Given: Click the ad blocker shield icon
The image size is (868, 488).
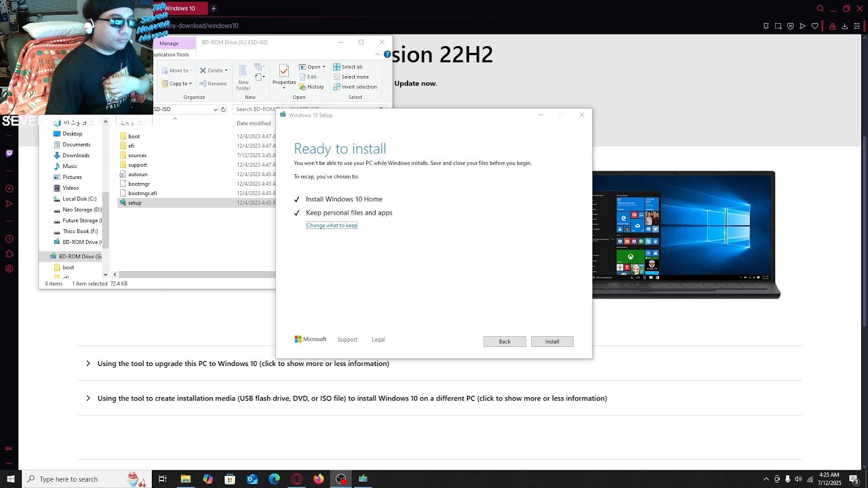Looking at the screenshot, I should tap(791, 26).
